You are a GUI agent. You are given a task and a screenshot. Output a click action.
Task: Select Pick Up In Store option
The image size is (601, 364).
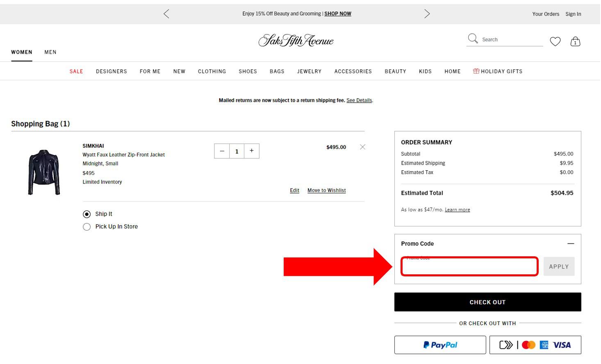(x=87, y=227)
